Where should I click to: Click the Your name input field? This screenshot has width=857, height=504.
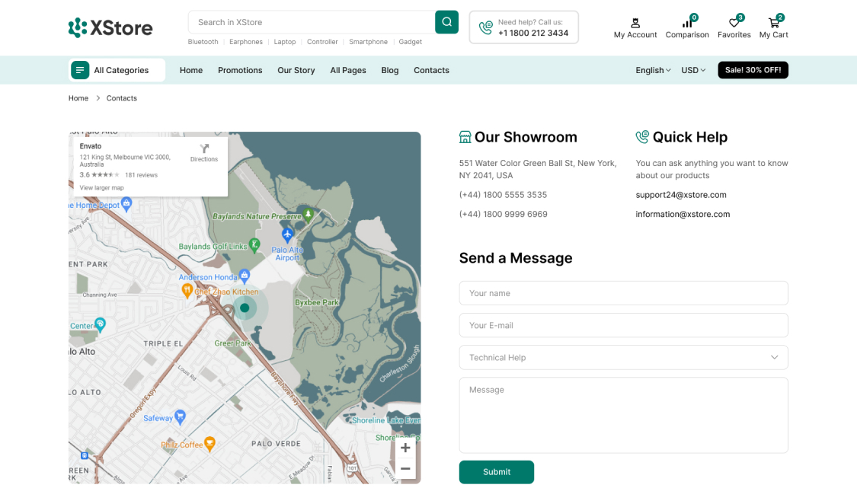624,293
